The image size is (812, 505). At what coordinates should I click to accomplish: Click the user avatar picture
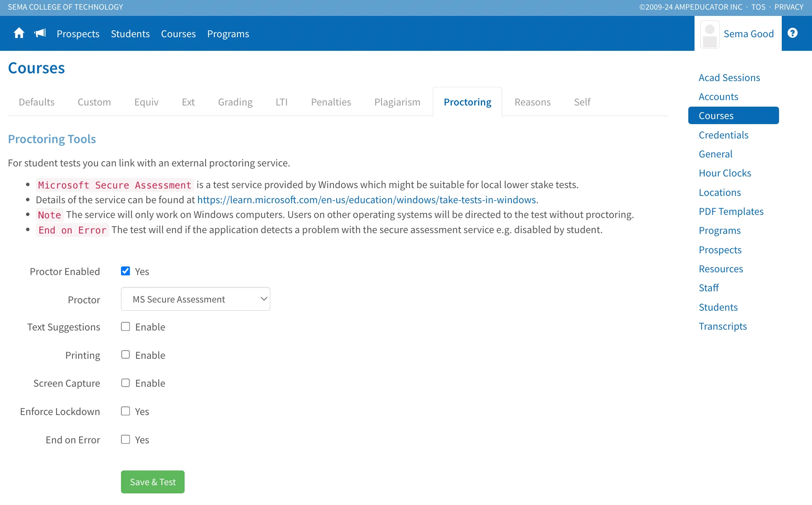click(x=710, y=35)
